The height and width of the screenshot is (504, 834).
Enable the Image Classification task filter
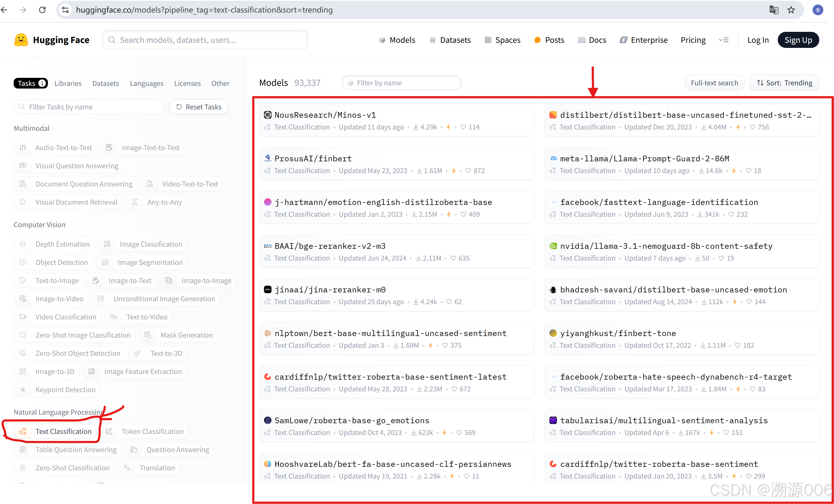click(x=142, y=244)
